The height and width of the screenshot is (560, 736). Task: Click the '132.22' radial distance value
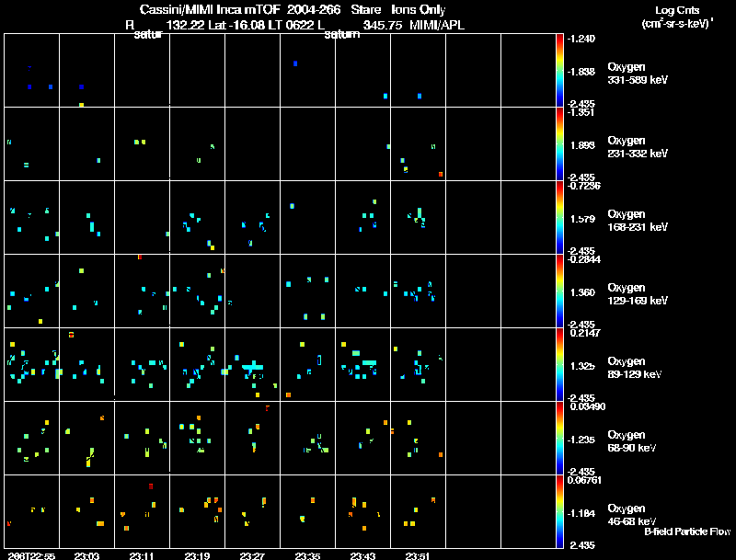(x=186, y=25)
